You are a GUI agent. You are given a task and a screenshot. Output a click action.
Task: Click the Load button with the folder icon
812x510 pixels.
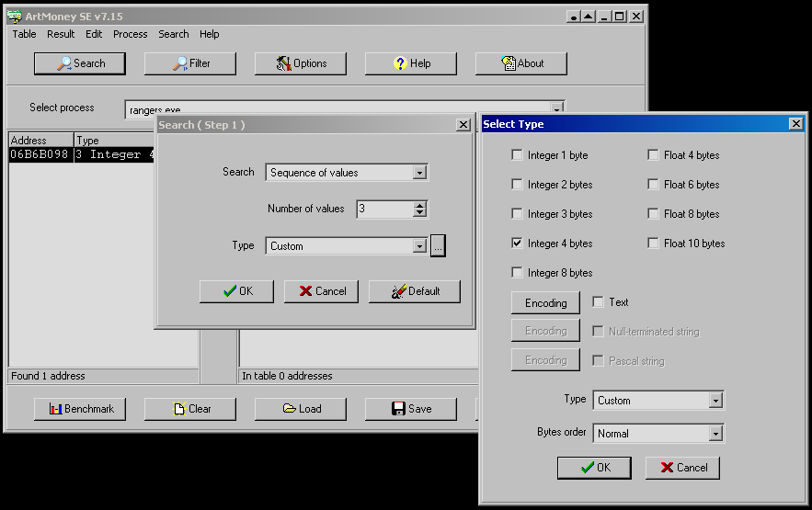point(301,409)
